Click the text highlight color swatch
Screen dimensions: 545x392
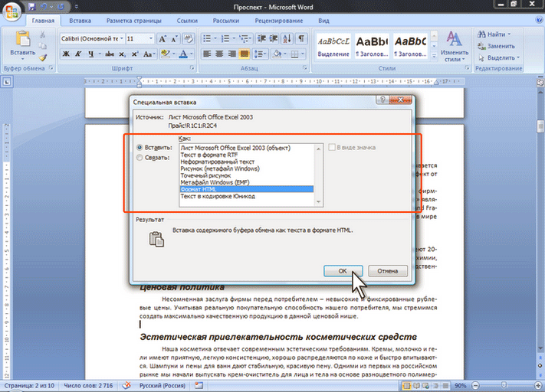(165, 54)
